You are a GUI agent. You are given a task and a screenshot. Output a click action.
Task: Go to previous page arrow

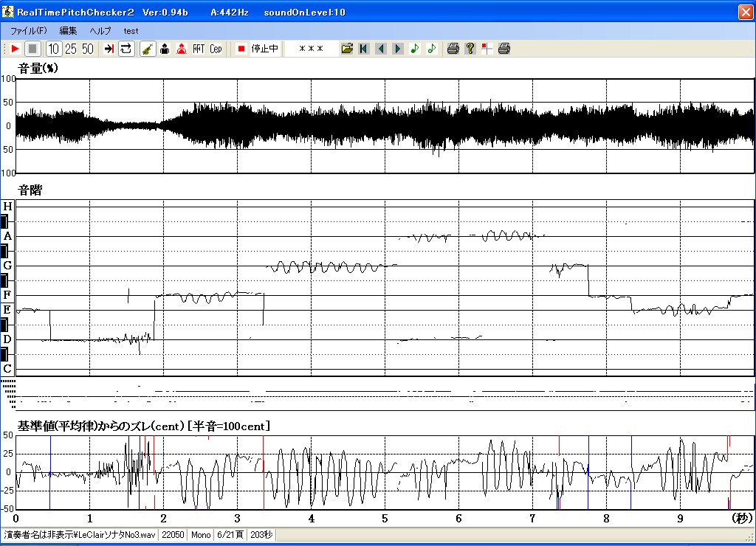(381, 49)
